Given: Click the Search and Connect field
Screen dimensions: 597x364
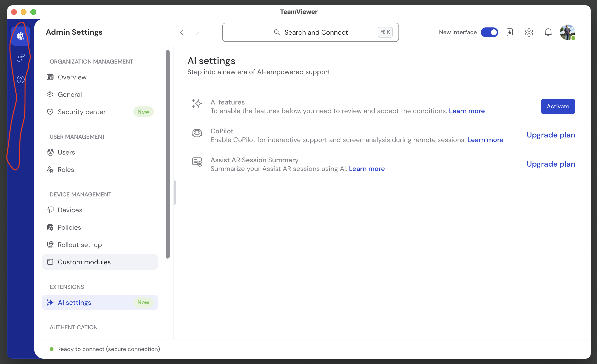Looking at the screenshot, I should click(x=310, y=32).
